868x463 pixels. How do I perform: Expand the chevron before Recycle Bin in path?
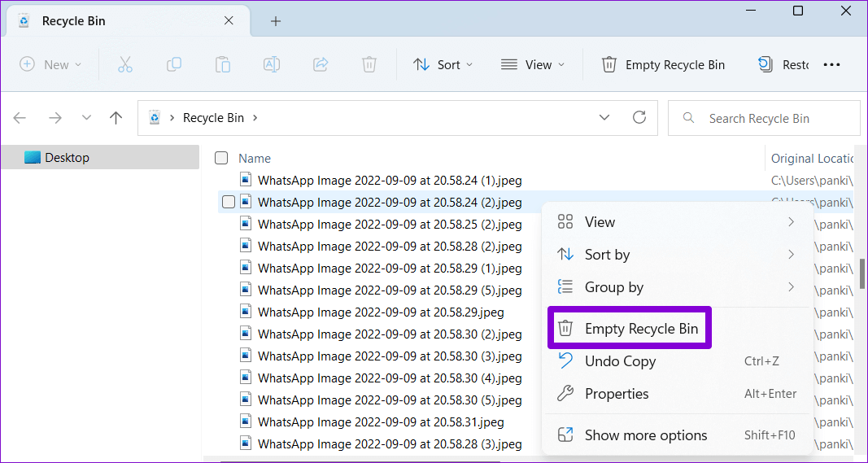coord(172,118)
